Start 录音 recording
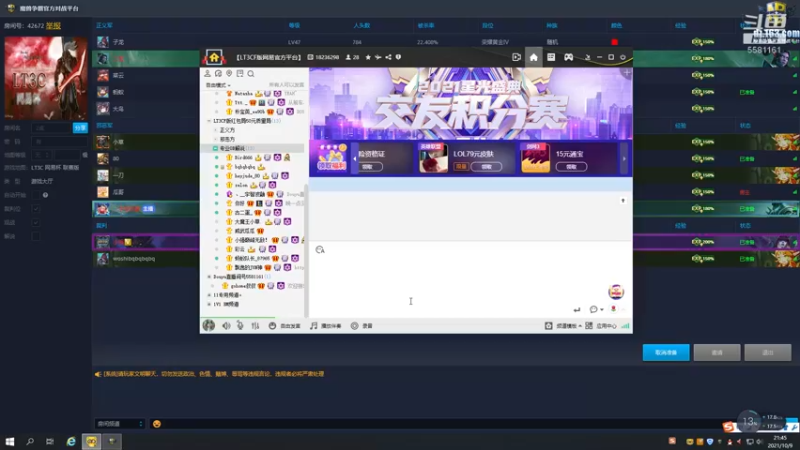The width and height of the screenshot is (800, 450). coord(362,326)
